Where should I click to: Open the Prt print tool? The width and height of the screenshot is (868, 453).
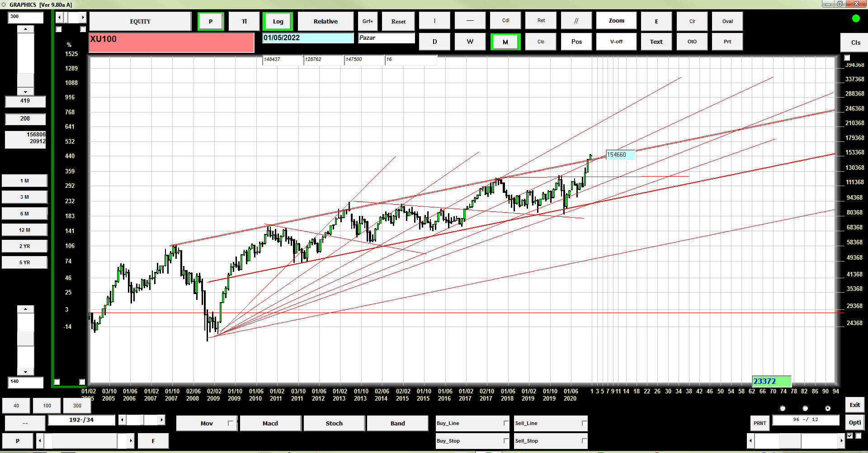coord(727,42)
